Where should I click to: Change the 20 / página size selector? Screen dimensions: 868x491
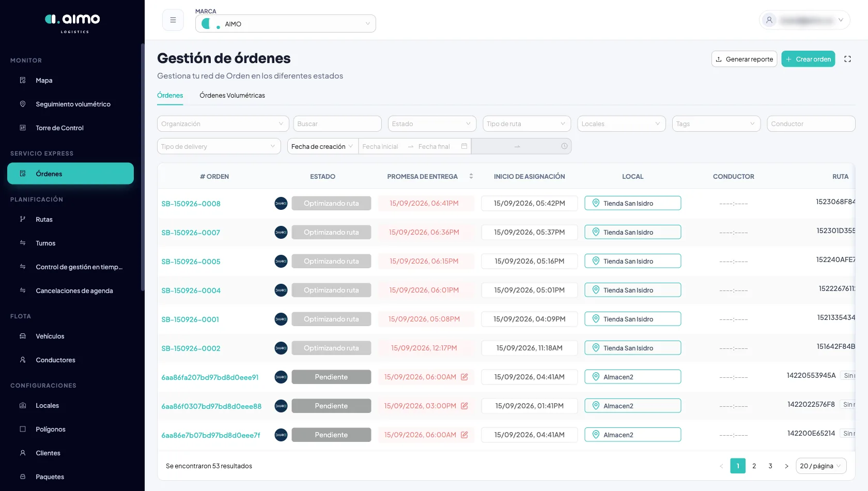point(821,466)
